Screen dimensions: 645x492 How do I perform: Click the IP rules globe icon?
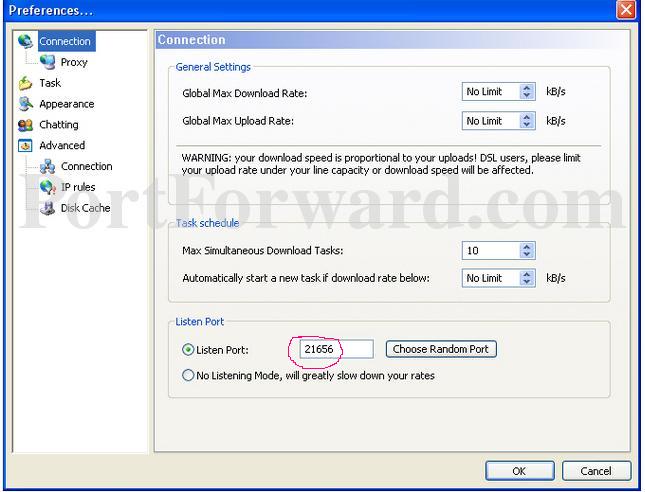(48, 187)
